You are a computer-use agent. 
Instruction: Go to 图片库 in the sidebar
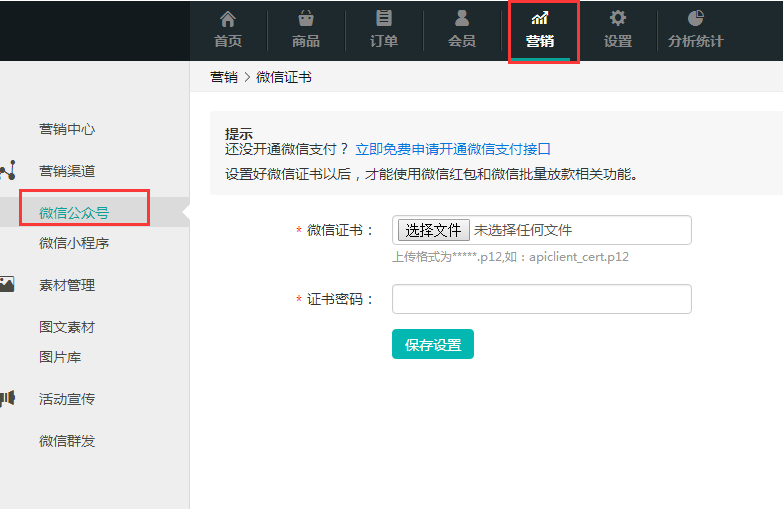point(60,357)
